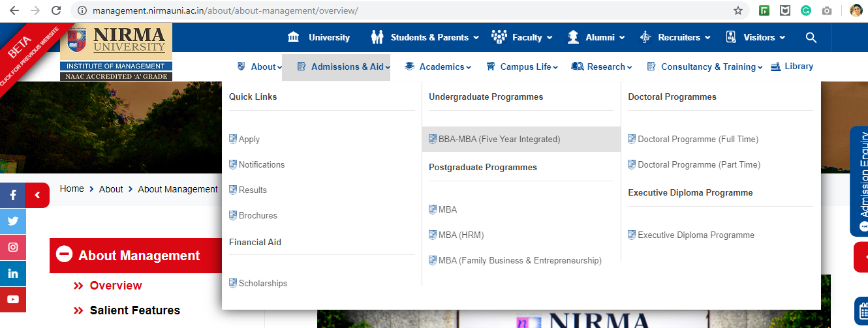Click the Instagram sidebar icon
The height and width of the screenshot is (328, 868).
[12, 247]
